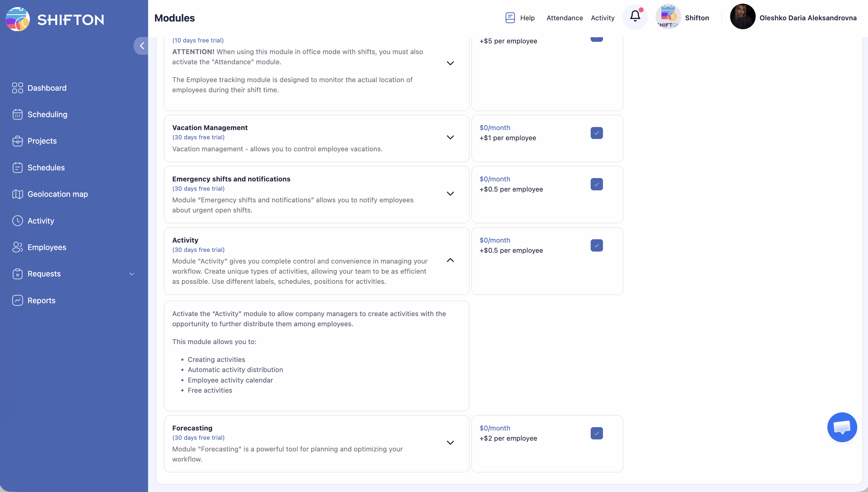The image size is (868, 492).
Task: Open Oleshko Daria Aleksandrovna profile menu
Action: pos(807,18)
